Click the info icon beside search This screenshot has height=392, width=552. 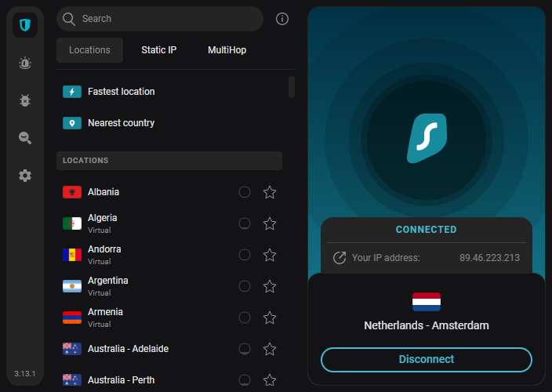(282, 19)
